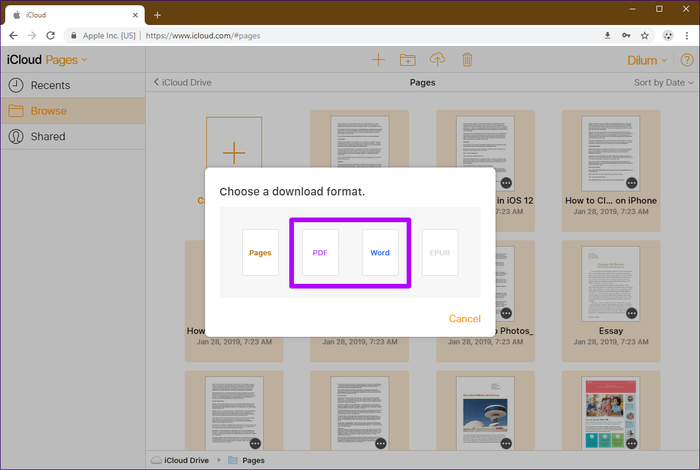Viewport: 700px width, 470px height.
Task: Click the Recents clock icon
Action: (x=16, y=85)
